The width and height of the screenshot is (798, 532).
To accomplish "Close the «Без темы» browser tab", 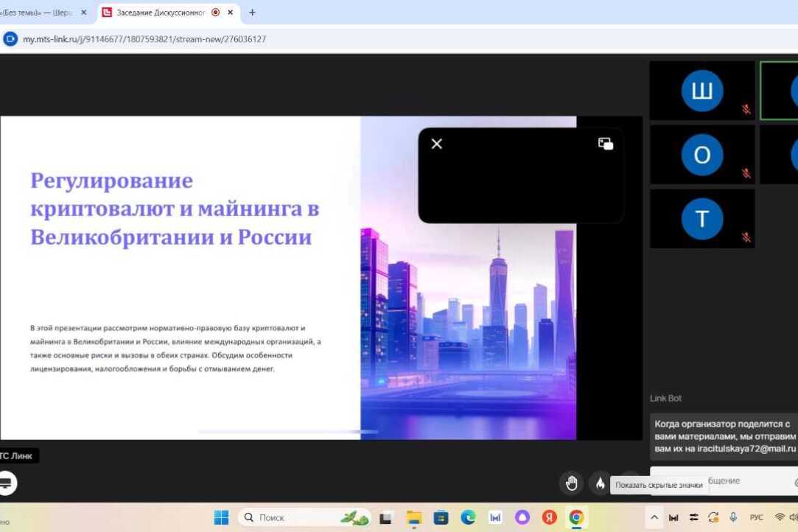I will (84, 13).
